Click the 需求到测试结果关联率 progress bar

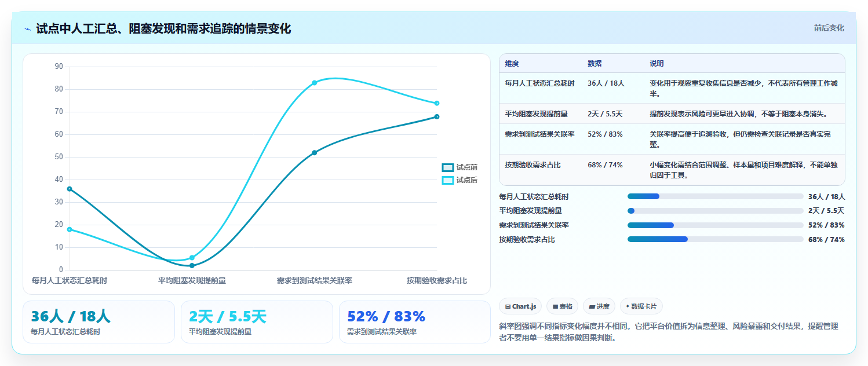tap(715, 225)
